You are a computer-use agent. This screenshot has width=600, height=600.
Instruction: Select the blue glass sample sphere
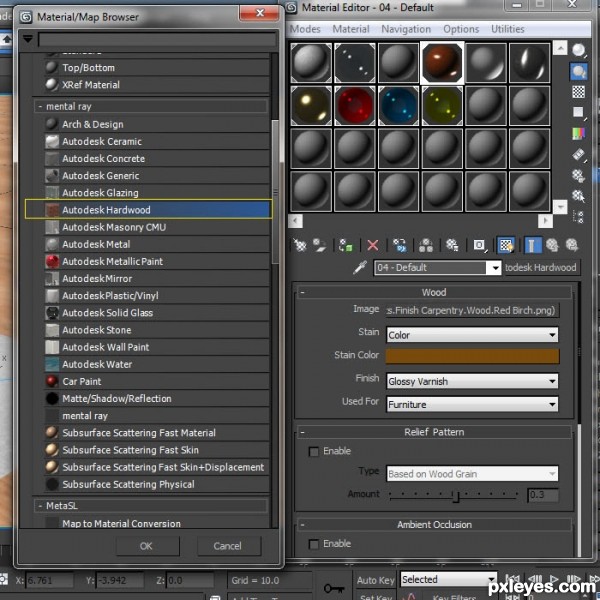(398, 106)
